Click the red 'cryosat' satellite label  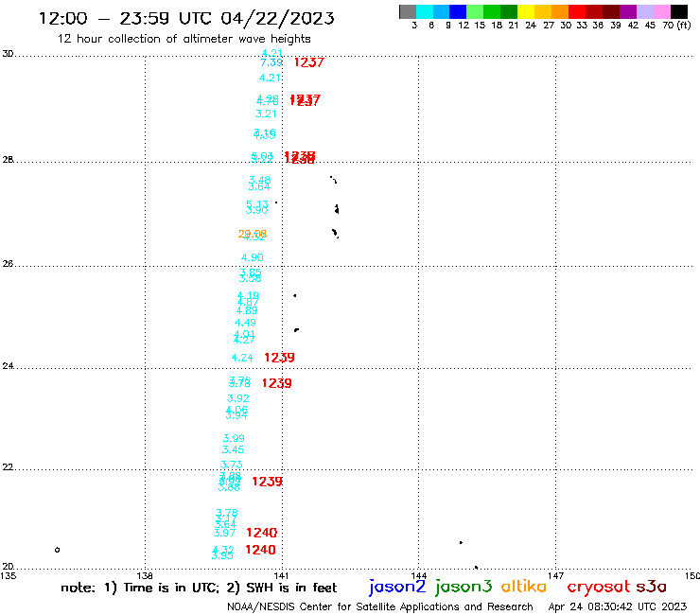point(599,588)
